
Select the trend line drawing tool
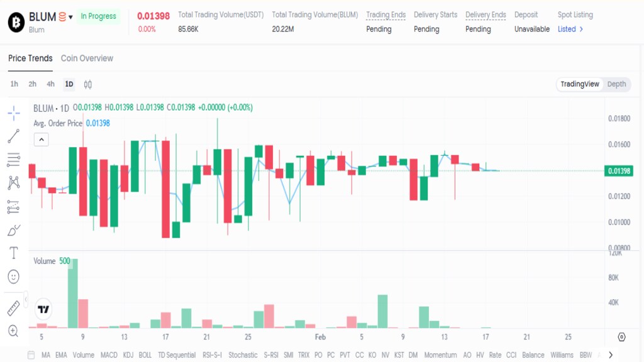click(x=14, y=136)
